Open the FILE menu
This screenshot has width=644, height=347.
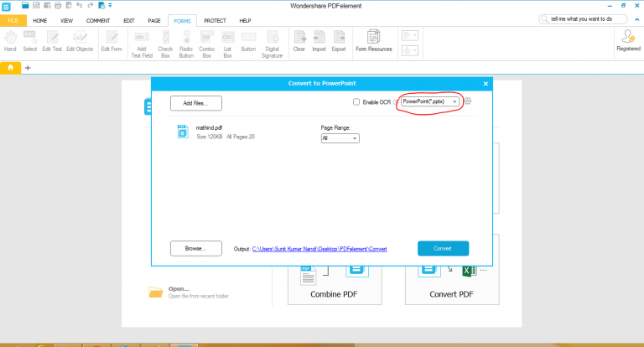point(13,20)
